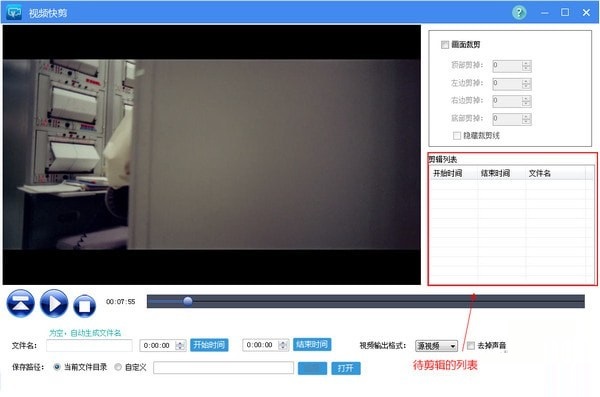The image size is (600, 397).
Task: Click the open/eject file button
Action: (21, 304)
